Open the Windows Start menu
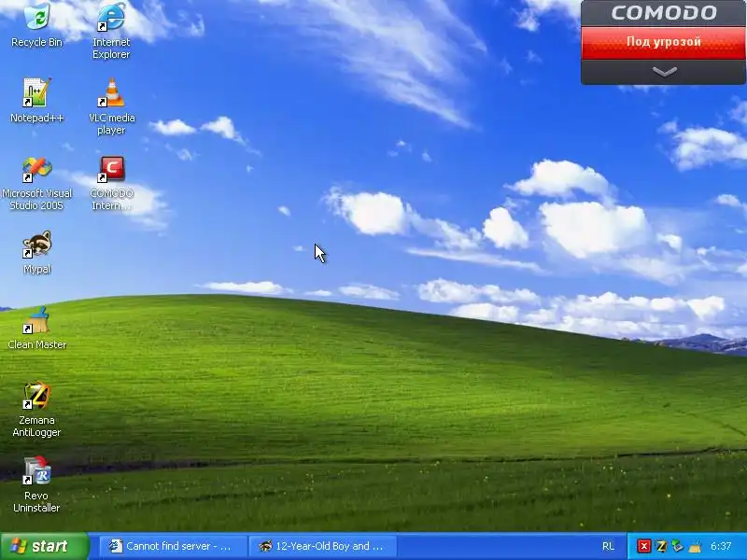The width and height of the screenshot is (747, 560). point(44,546)
